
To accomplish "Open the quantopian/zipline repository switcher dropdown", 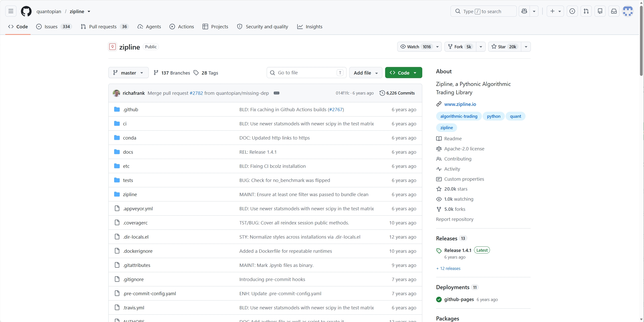I will (x=89, y=11).
